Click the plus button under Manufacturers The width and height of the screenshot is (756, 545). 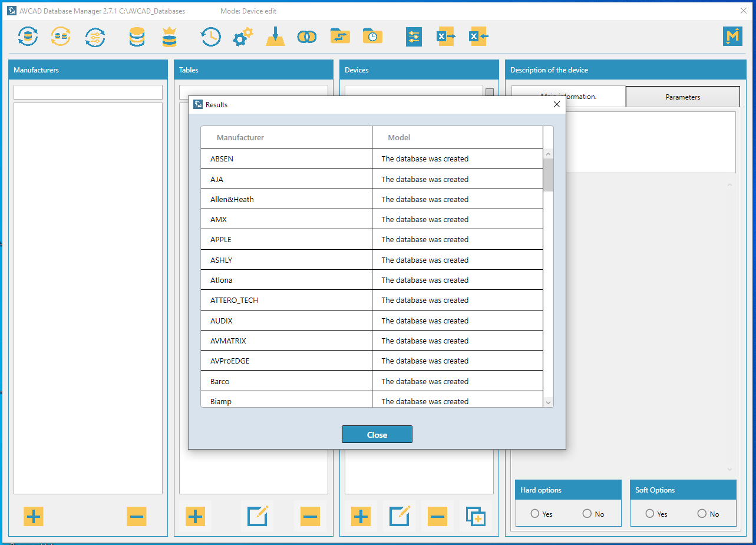34,517
